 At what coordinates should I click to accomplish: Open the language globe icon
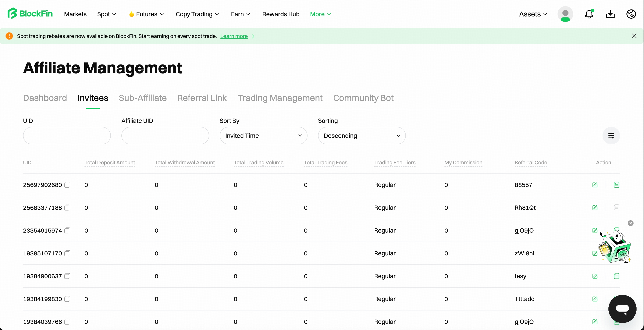click(631, 14)
